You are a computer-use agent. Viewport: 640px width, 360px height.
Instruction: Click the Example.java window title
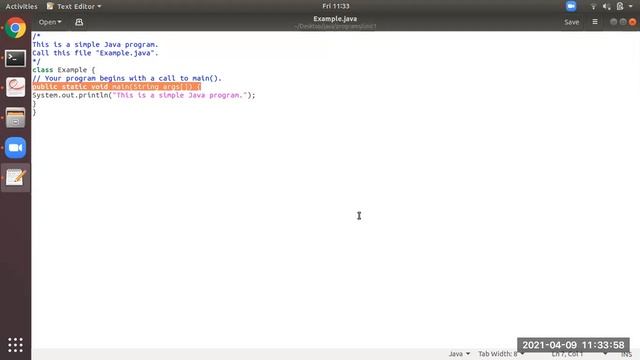335,19
